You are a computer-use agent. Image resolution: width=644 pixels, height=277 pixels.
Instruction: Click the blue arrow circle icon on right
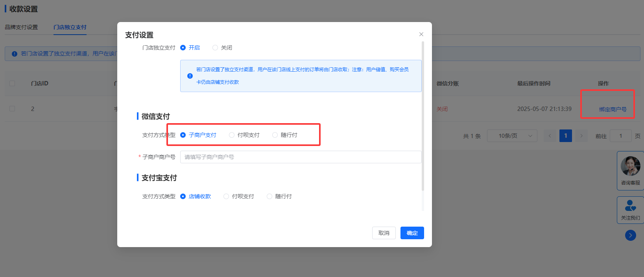point(631,235)
